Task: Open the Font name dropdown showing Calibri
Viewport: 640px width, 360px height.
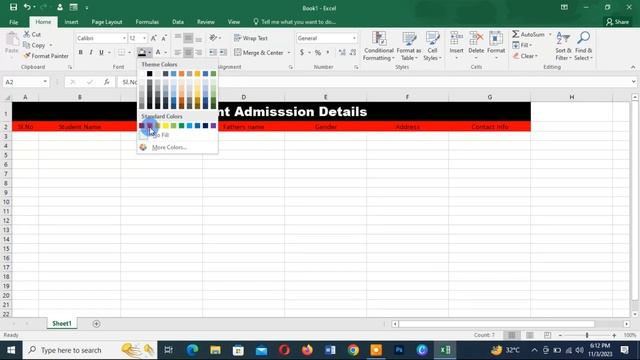Action: pos(124,38)
